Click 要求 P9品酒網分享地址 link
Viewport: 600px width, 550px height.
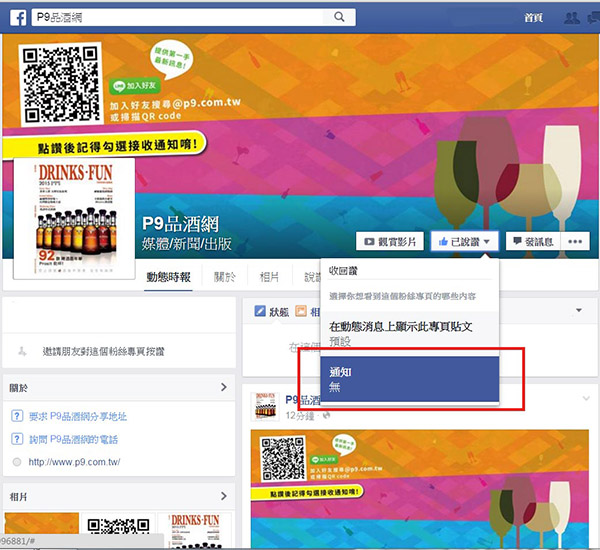click(78, 416)
